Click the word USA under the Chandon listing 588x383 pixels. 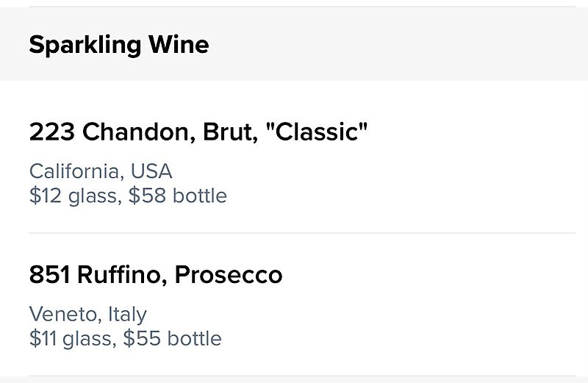click(151, 171)
